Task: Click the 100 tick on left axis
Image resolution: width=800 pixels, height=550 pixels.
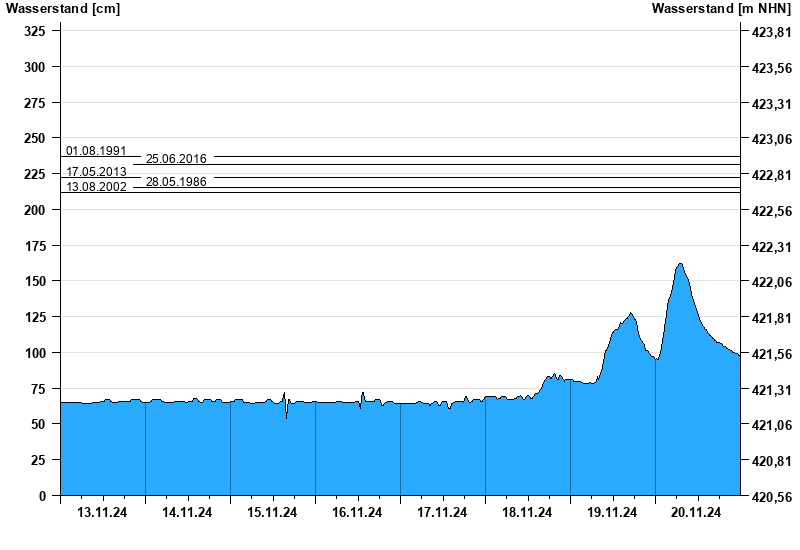Action: (x=35, y=353)
